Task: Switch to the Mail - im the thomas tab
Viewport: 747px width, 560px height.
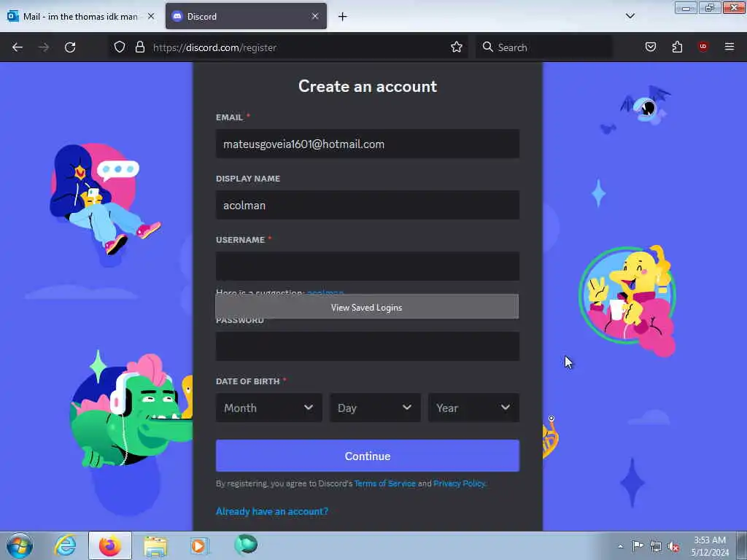Action: tap(81, 16)
